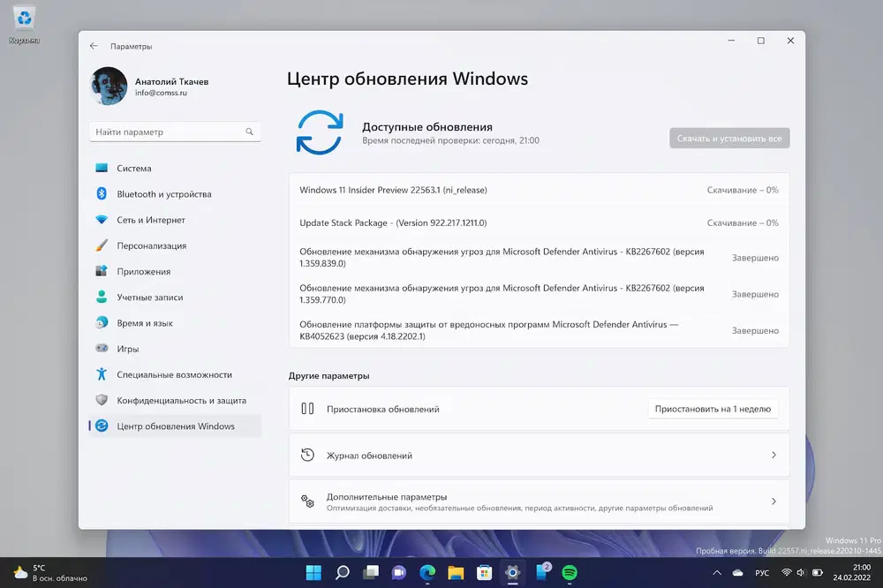Image resolution: width=883 pixels, height=588 pixels.
Task: Show hidden tray icons via chevron
Action: (717, 572)
